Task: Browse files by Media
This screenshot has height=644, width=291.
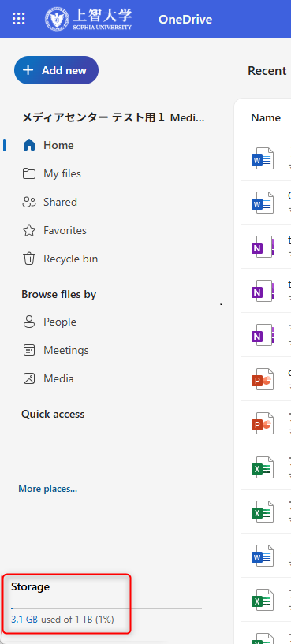Action: pyautogui.click(x=47, y=378)
